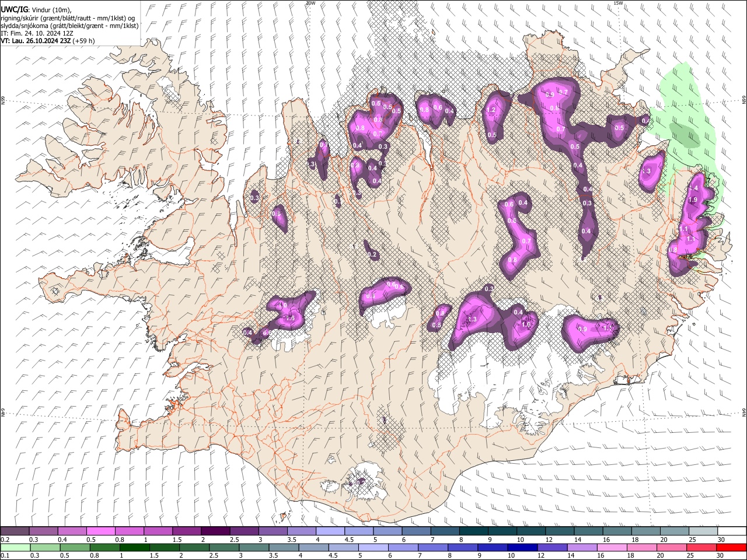The width and height of the screenshot is (747, 560).
Task: Click the bright pink 0.5 swatch in upper legend
Action: click(x=100, y=531)
